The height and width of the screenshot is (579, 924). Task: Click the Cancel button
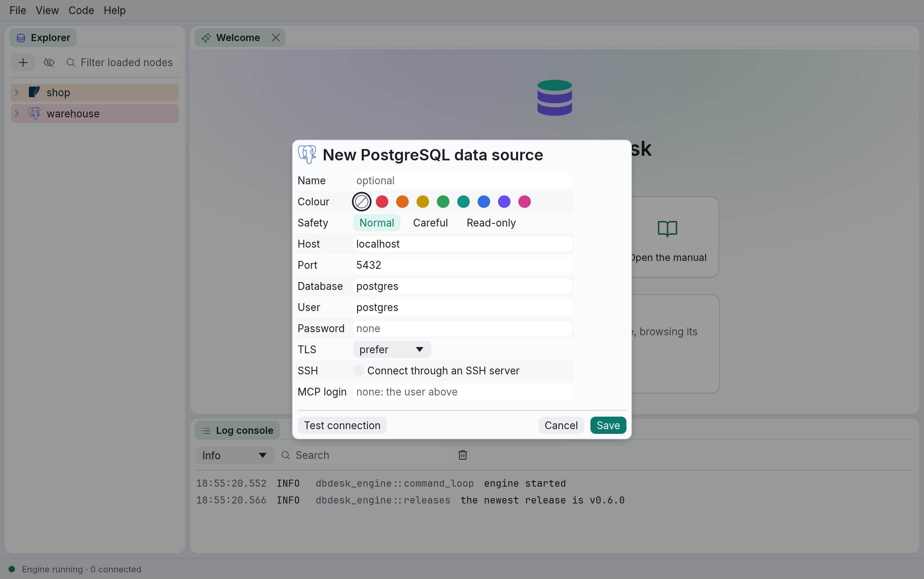pyautogui.click(x=561, y=425)
